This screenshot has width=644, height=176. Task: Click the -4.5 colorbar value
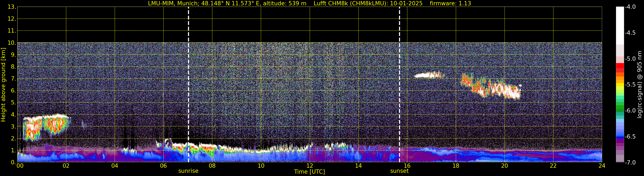630,33
